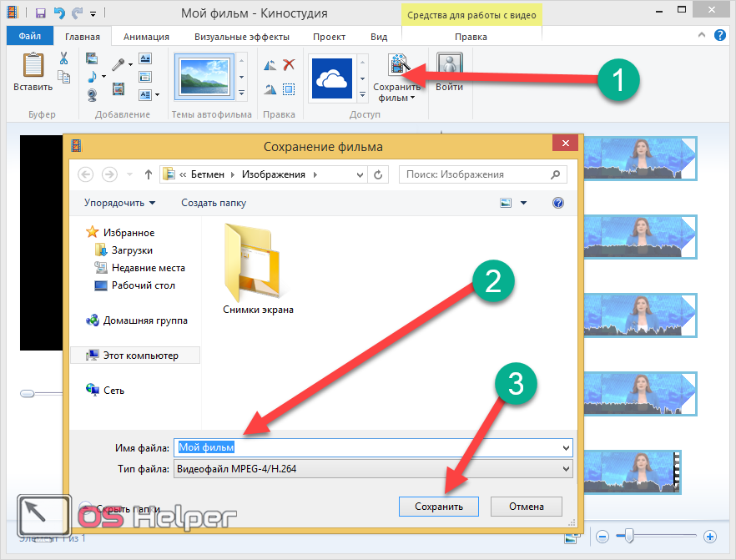Click the refresh icon next to address bar
736x560 pixels.
pyautogui.click(x=379, y=174)
